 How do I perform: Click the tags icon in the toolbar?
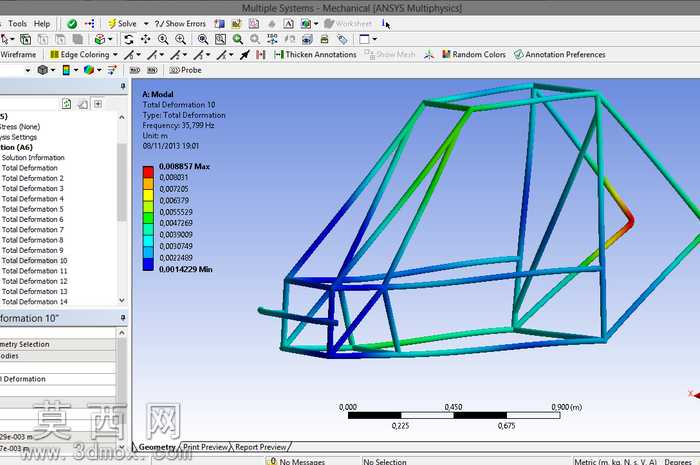pyautogui.click(x=342, y=40)
